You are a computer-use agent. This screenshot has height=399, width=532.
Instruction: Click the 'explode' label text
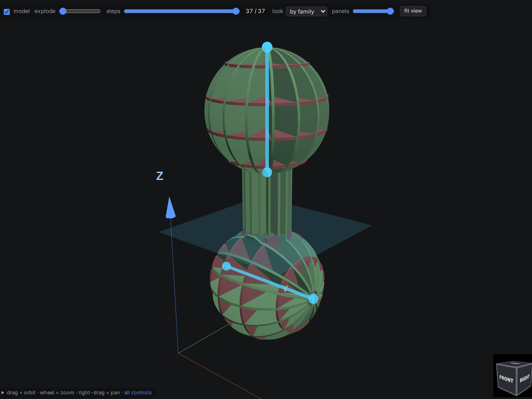(x=45, y=11)
